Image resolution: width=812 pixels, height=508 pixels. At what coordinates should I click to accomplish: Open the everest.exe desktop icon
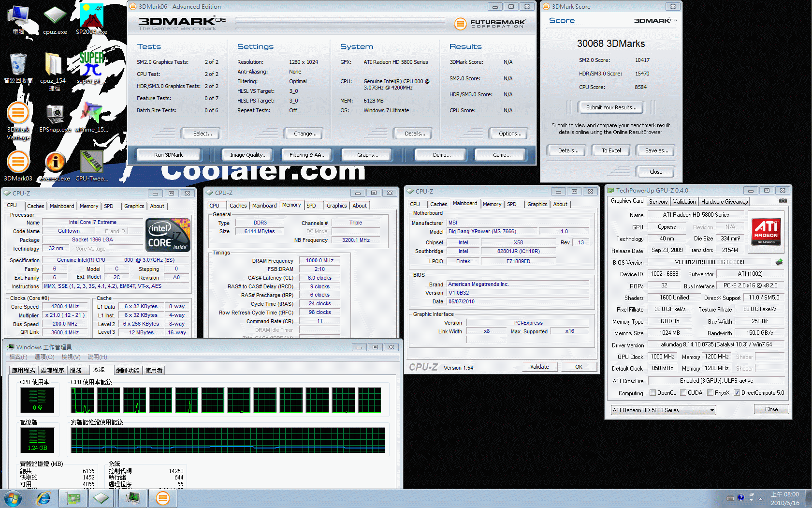pos(55,166)
